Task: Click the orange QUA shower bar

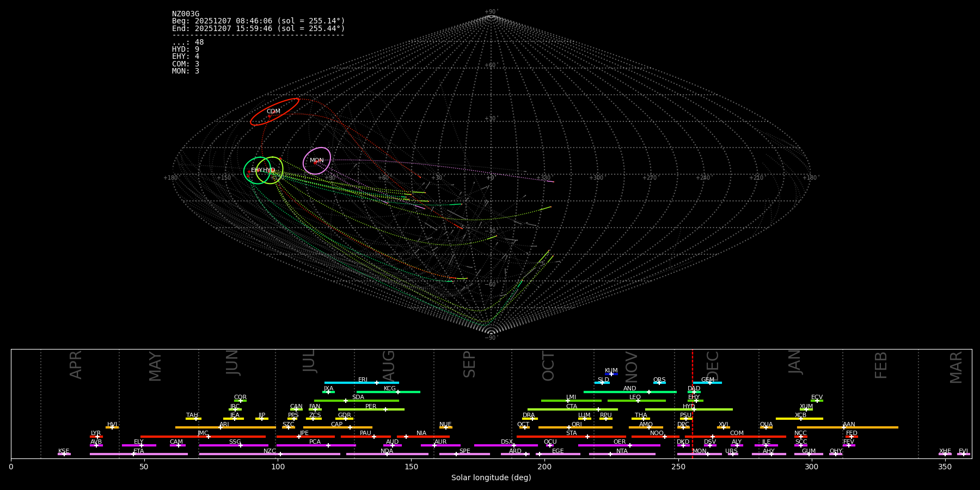Action: tap(766, 427)
